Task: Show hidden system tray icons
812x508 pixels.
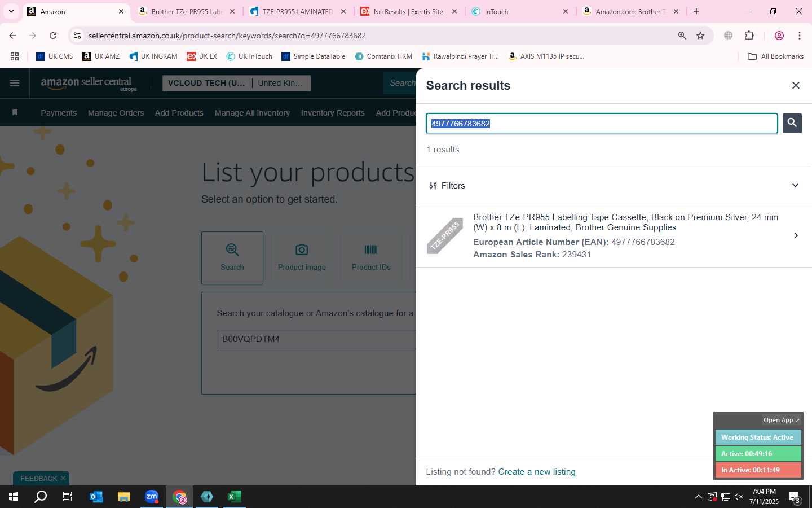Action: coord(698,497)
